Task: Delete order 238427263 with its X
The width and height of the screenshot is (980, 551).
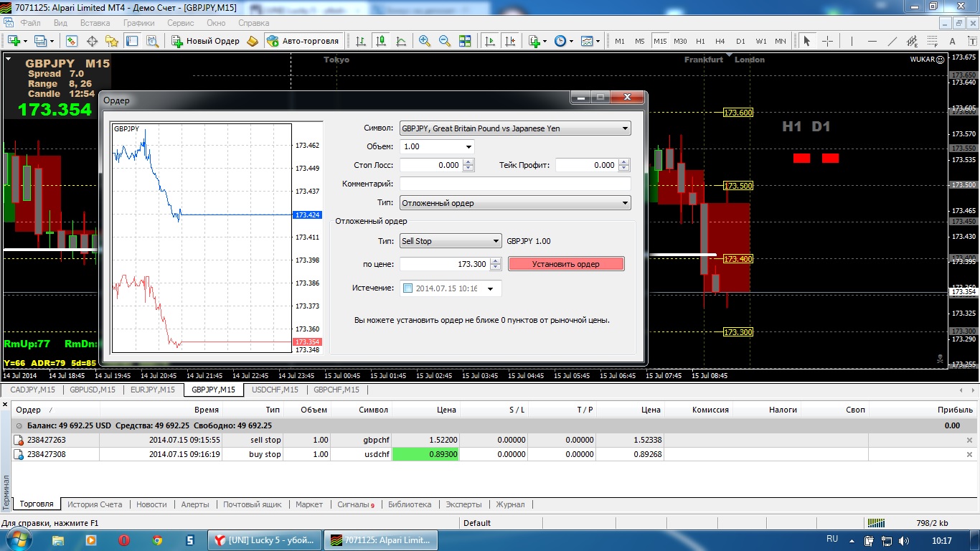Action: (x=970, y=440)
